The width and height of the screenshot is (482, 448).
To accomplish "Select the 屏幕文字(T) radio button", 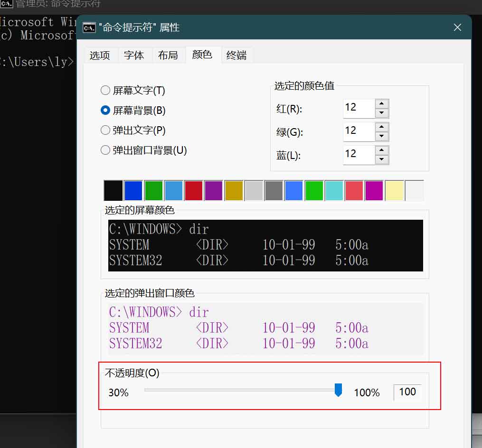I will click(105, 90).
